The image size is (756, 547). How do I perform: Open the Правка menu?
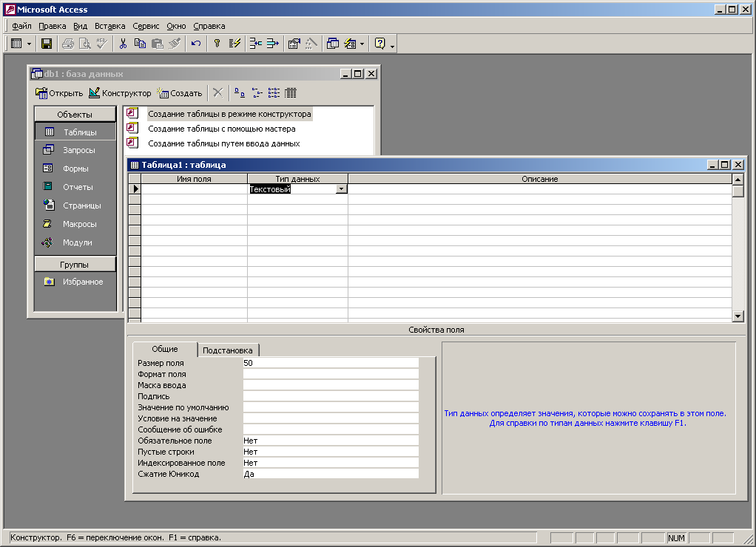(x=52, y=26)
